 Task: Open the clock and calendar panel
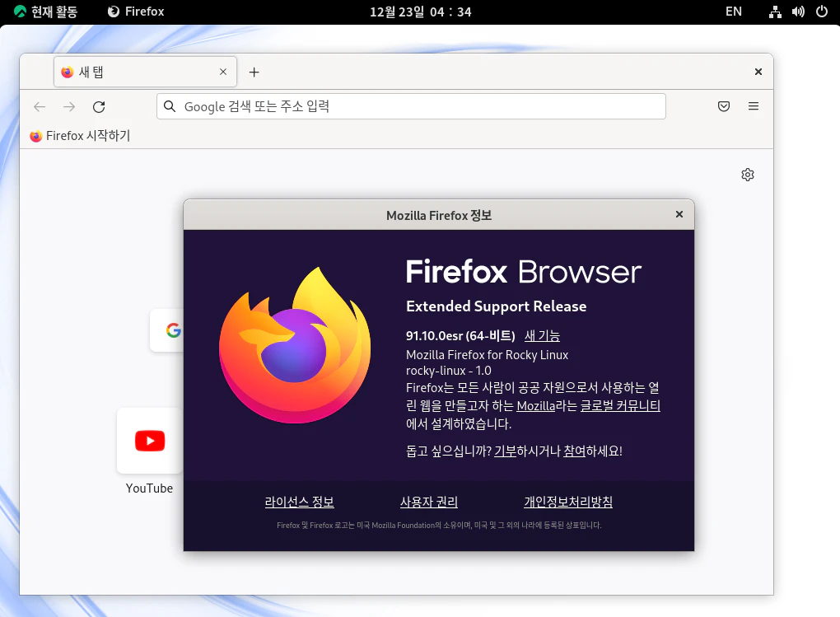pyautogui.click(x=421, y=12)
